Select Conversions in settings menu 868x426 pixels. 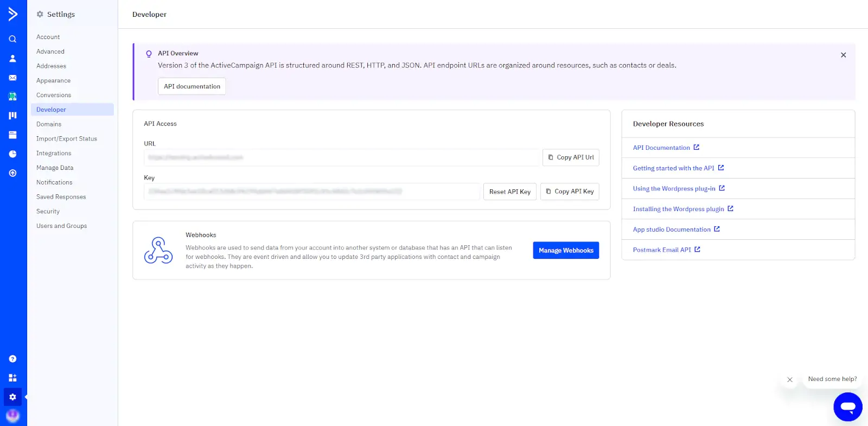pos(54,95)
